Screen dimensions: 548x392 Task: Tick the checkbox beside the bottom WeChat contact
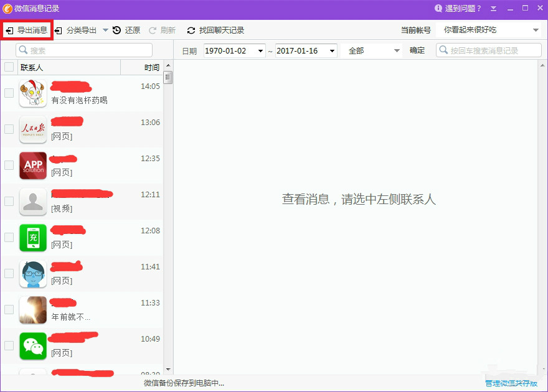(9, 345)
